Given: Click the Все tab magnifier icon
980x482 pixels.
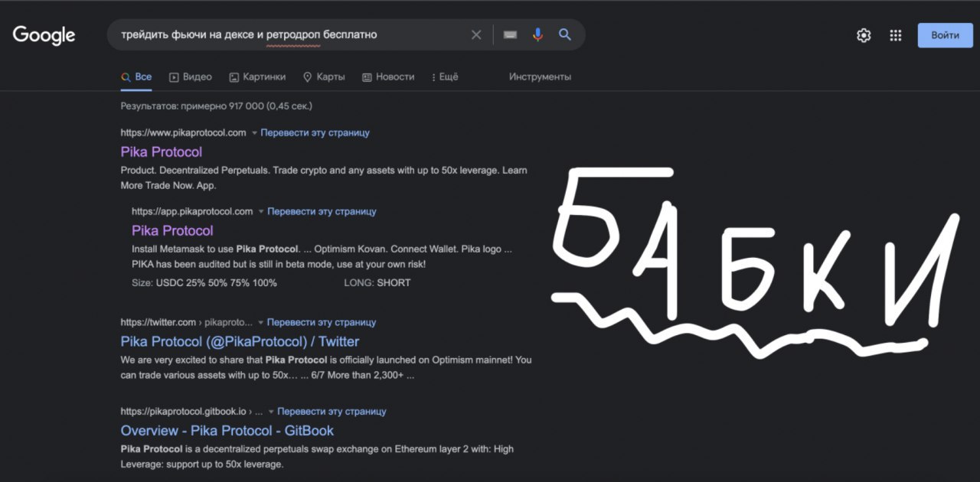Looking at the screenshot, I should [126, 77].
